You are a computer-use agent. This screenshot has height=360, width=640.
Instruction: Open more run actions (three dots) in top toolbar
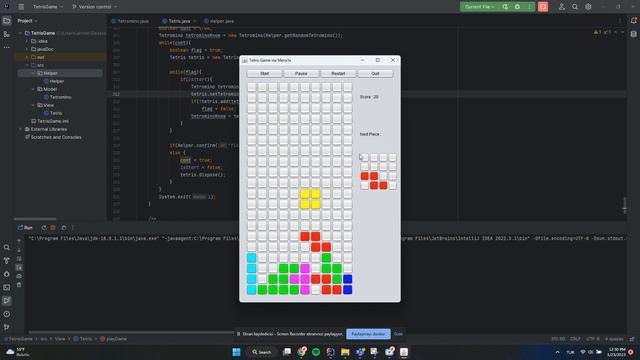click(529, 7)
